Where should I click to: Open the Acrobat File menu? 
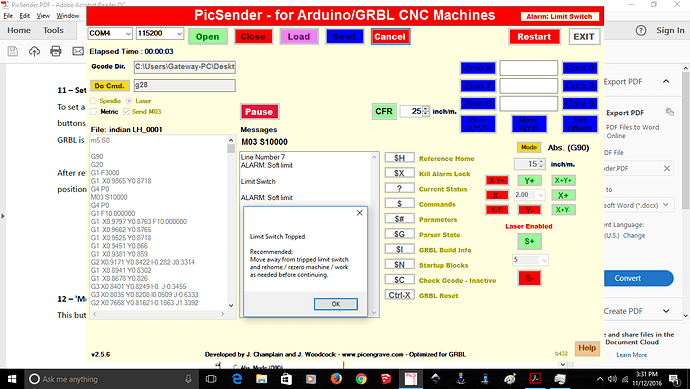click(x=8, y=16)
